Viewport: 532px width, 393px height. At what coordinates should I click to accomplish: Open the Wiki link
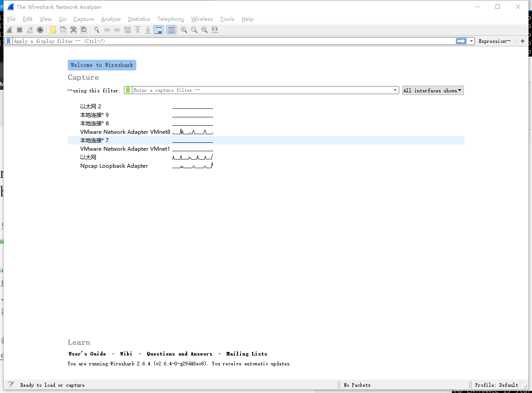(126, 354)
